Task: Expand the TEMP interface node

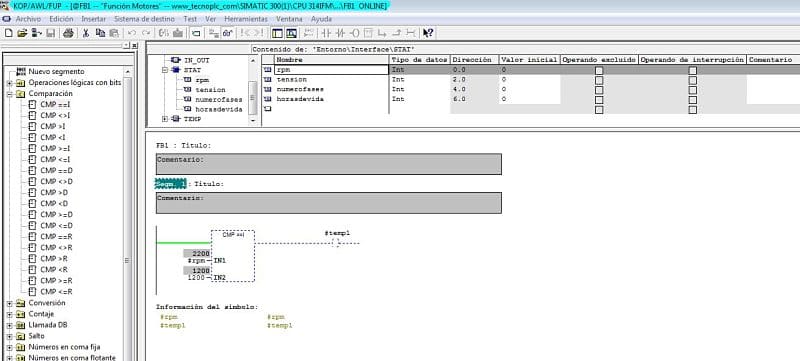Action: coord(165,119)
